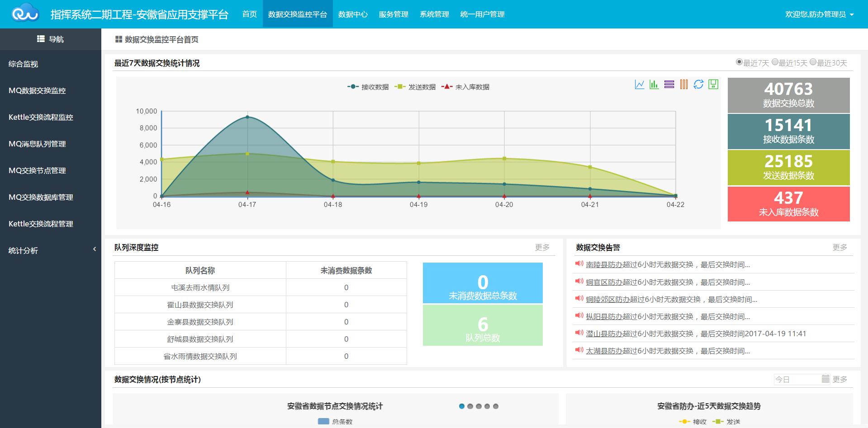Click the 队列总数 tile

coord(483,325)
